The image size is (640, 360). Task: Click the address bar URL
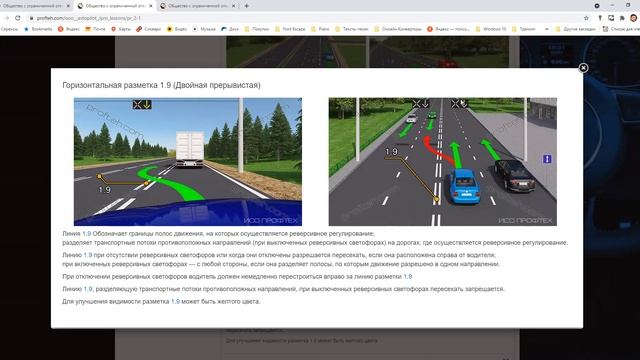point(89,18)
